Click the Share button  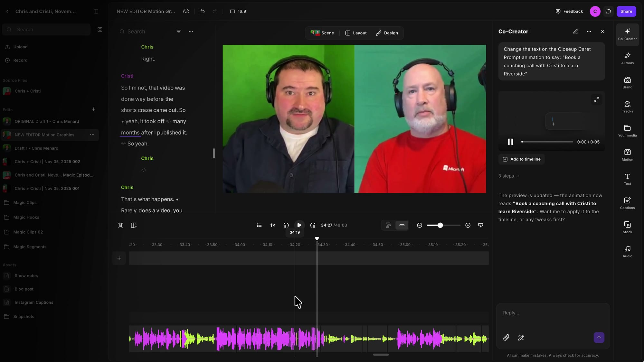click(626, 11)
